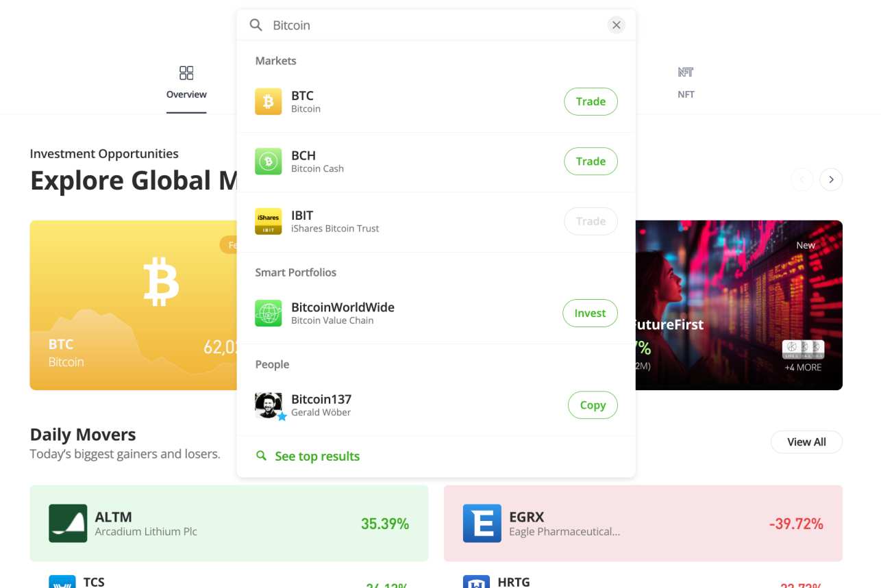Go to next investment opportunities slide
This screenshot has height=588, width=881.
tap(831, 179)
